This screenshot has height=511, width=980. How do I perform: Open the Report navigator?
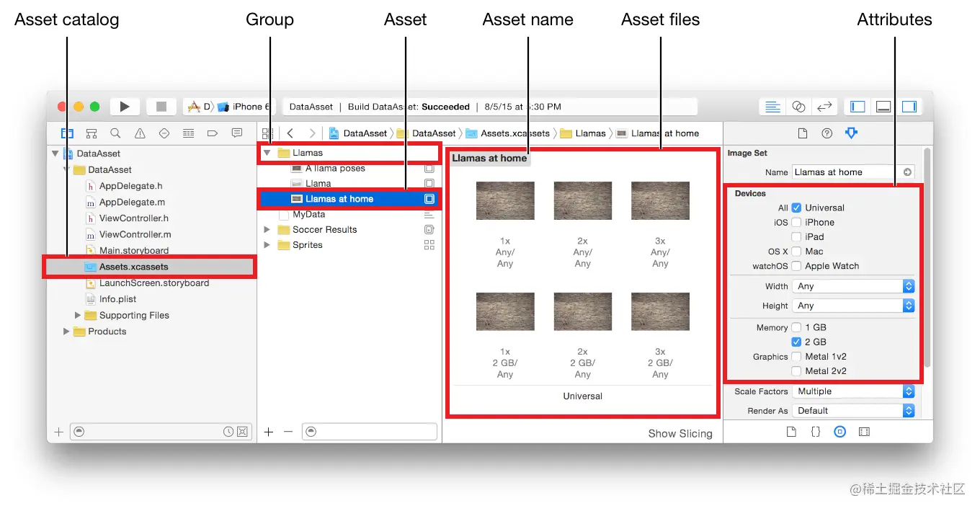tap(237, 133)
